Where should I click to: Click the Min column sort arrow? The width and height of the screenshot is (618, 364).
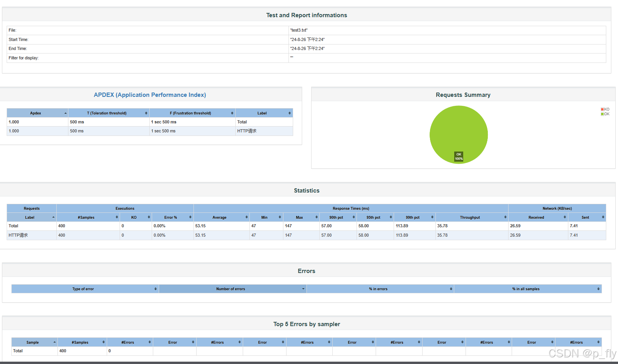pos(280,218)
